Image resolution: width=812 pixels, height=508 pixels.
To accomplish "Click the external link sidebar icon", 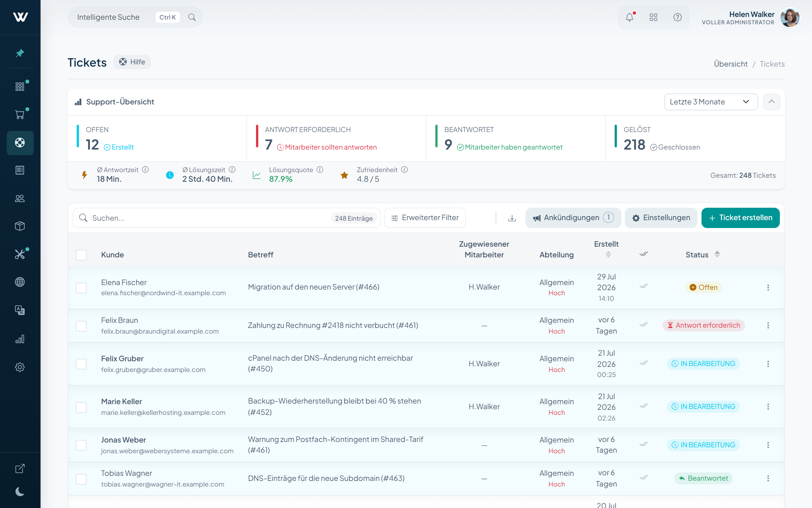I will 20,468.
